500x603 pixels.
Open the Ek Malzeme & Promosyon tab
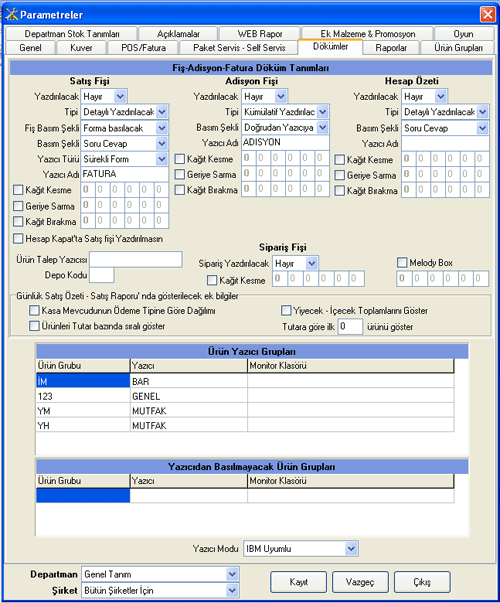pyautogui.click(x=367, y=34)
